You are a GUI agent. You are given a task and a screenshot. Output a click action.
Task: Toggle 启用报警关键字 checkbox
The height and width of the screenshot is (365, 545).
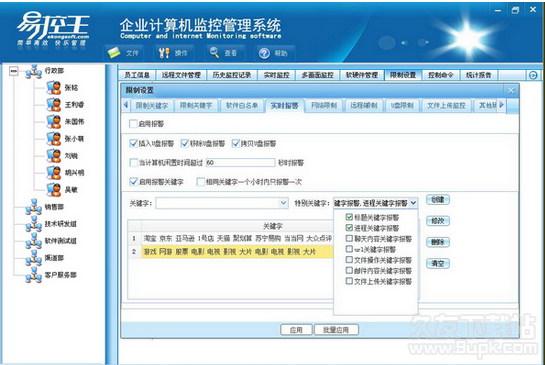[133, 181]
